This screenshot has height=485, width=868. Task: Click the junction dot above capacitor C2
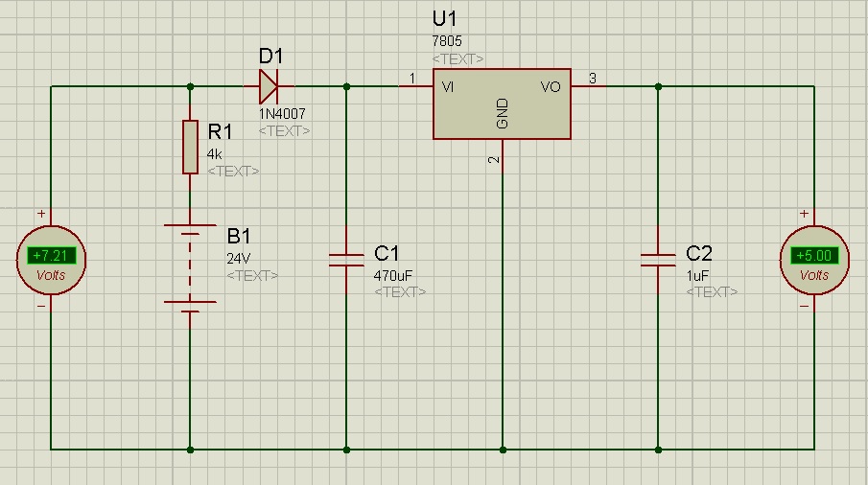pyautogui.click(x=658, y=86)
